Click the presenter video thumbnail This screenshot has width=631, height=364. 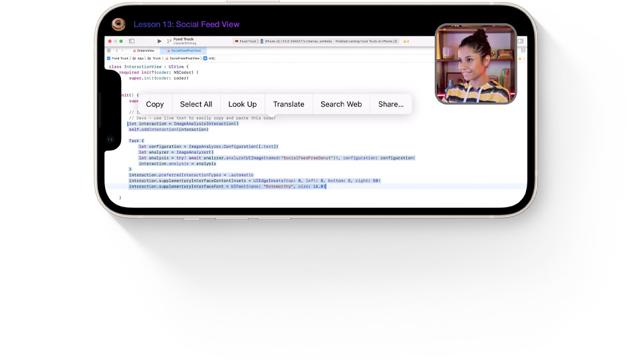point(475,64)
